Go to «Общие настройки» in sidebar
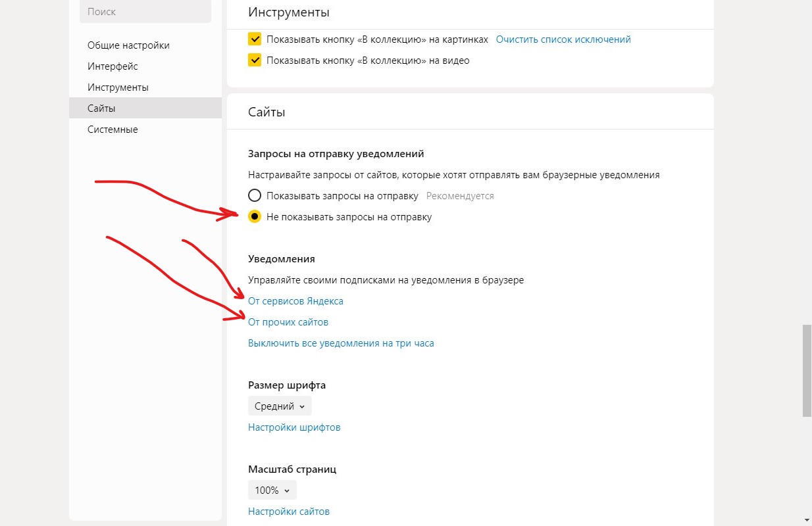812x526 pixels. point(128,45)
